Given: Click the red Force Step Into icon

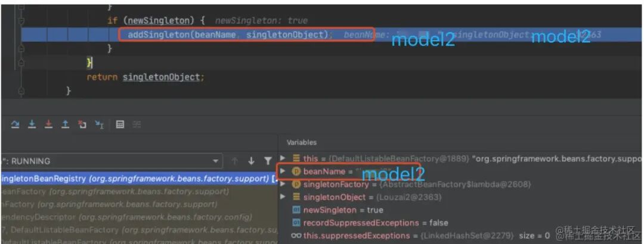Looking at the screenshot, I should click(x=48, y=124).
